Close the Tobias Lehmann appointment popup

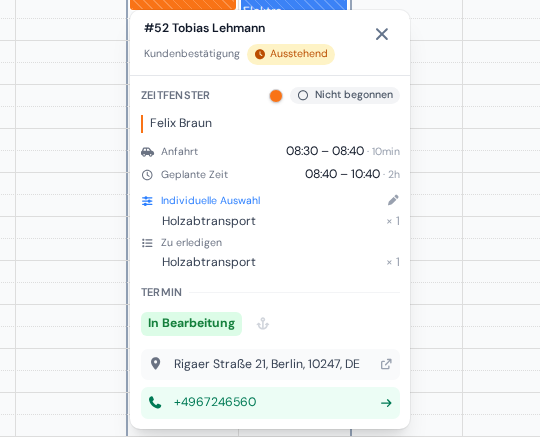pos(382,34)
